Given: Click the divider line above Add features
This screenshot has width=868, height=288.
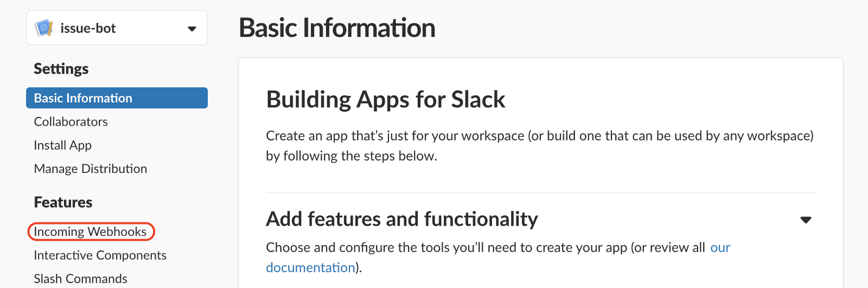Looking at the screenshot, I should pyautogui.click(x=540, y=193).
